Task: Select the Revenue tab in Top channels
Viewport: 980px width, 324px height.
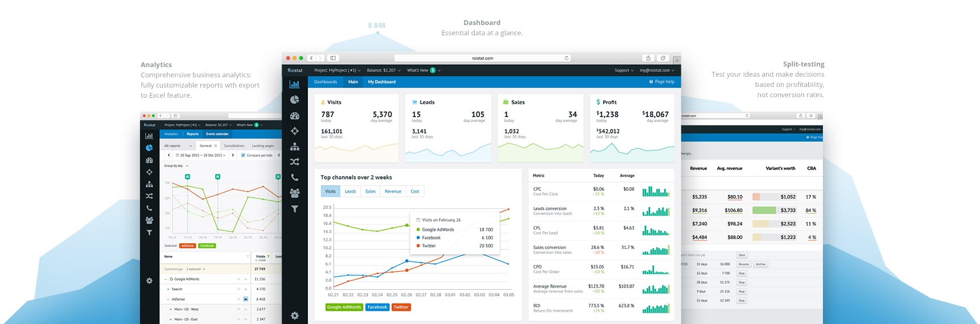Action: 393,192
